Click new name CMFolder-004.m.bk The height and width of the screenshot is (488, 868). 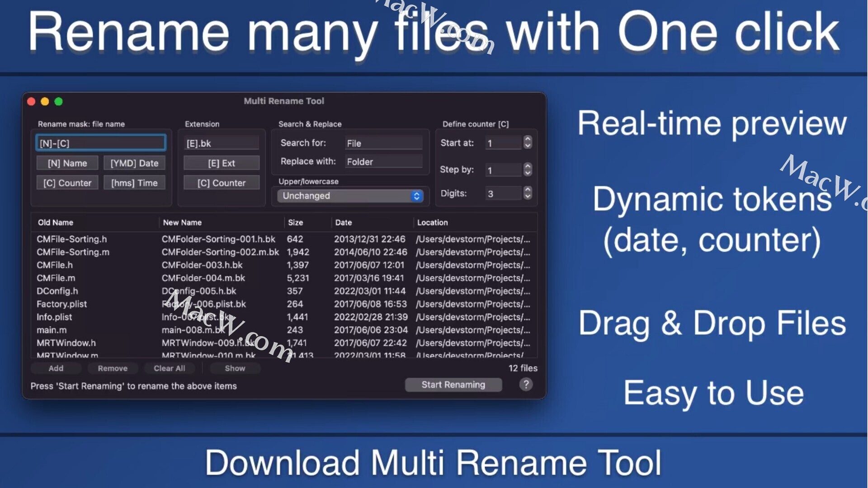tap(203, 278)
